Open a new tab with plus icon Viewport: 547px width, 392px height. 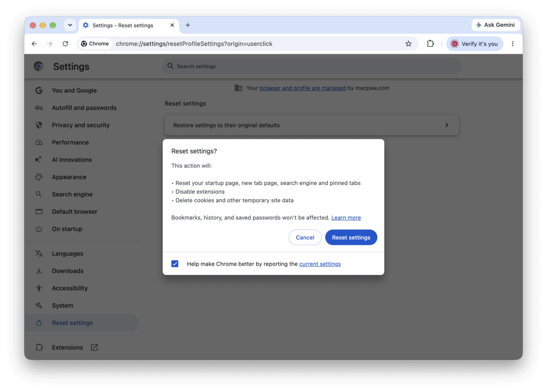[x=188, y=25]
